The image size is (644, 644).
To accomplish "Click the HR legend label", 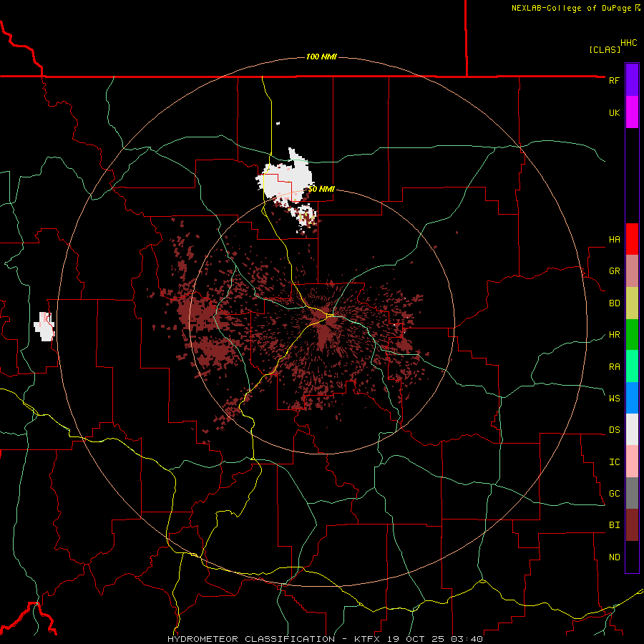I will pyautogui.click(x=614, y=335).
